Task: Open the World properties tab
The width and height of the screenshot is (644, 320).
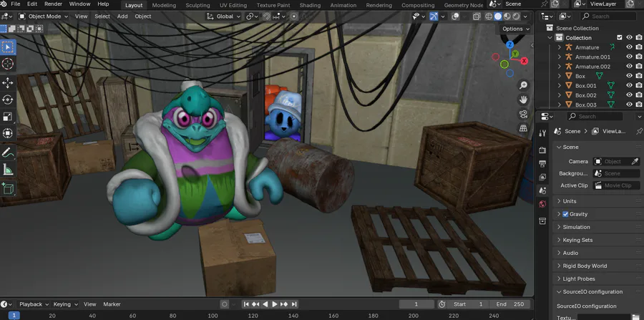Action: 542,204
